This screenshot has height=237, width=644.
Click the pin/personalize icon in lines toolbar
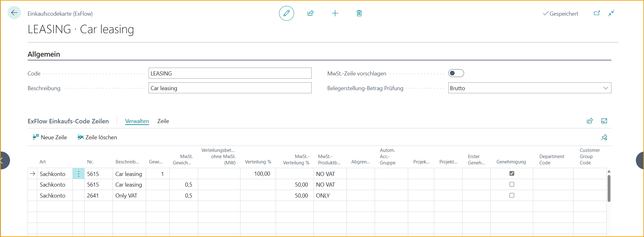(x=604, y=137)
